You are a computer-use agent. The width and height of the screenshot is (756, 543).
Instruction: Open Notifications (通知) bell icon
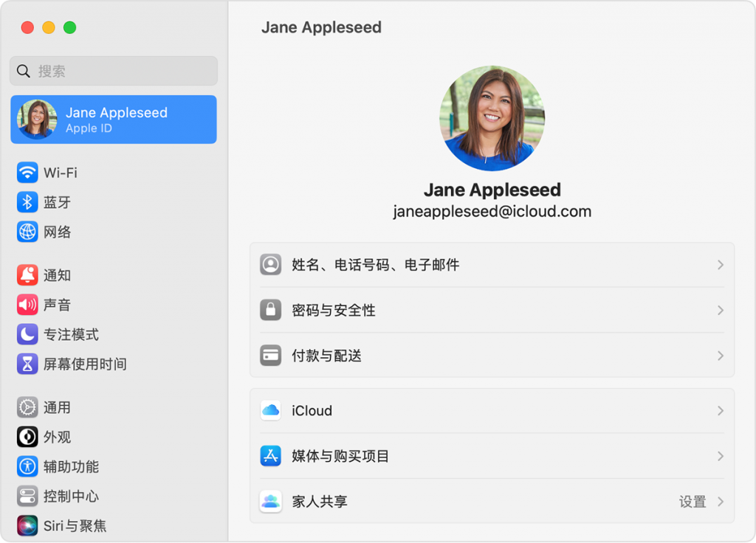(27, 275)
